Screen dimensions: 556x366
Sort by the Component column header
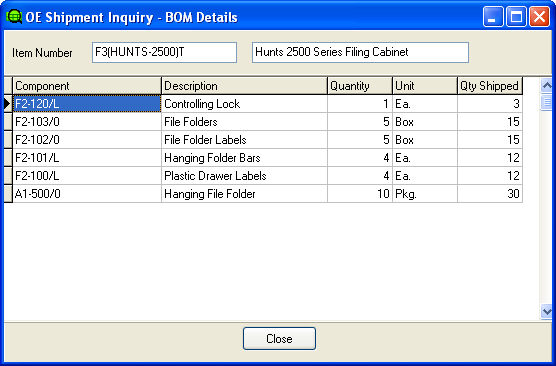click(x=87, y=86)
